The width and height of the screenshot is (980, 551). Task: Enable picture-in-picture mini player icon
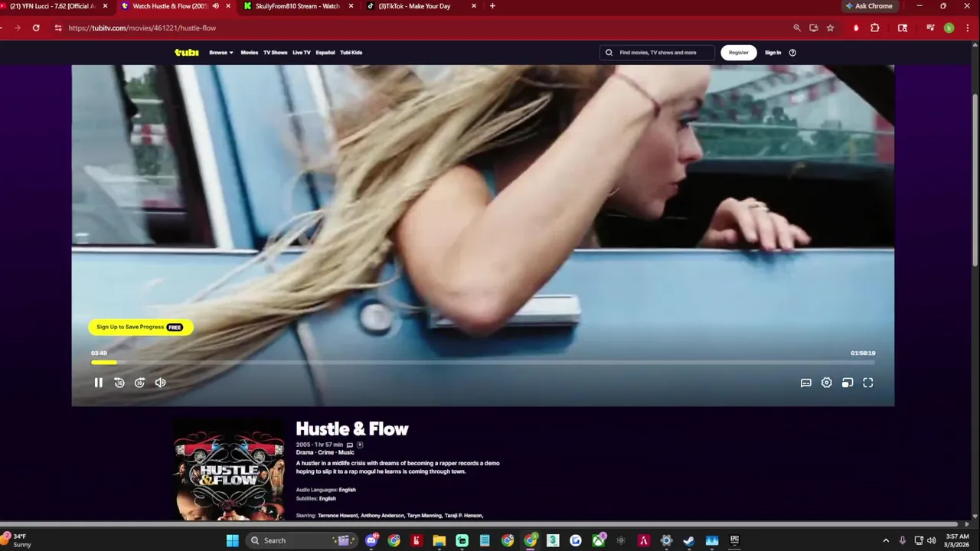pyautogui.click(x=848, y=383)
